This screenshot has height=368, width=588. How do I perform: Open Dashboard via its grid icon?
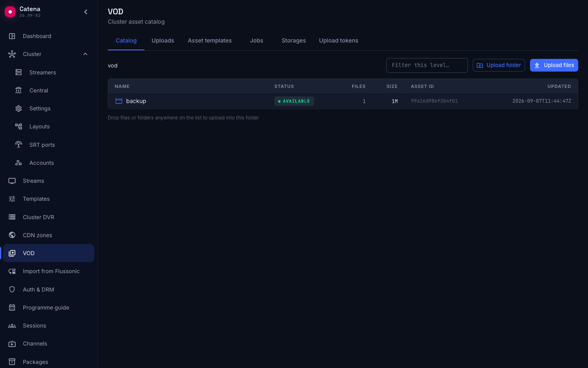click(12, 36)
